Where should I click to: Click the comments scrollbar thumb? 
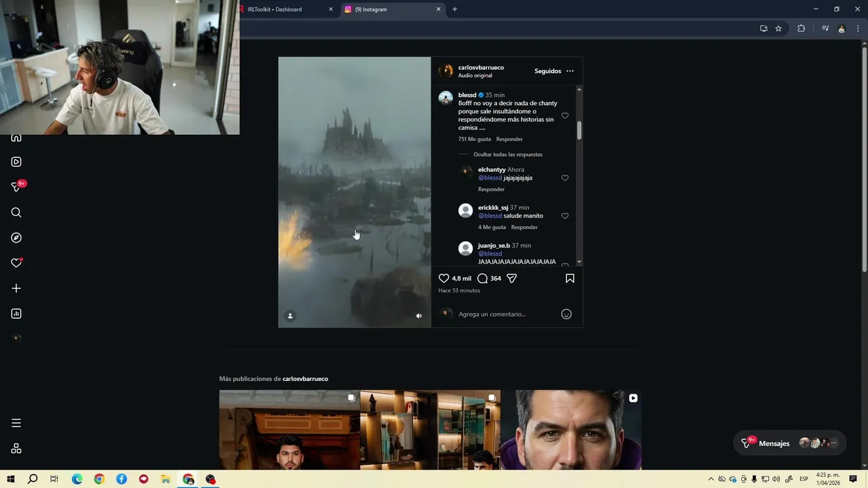[579, 131]
